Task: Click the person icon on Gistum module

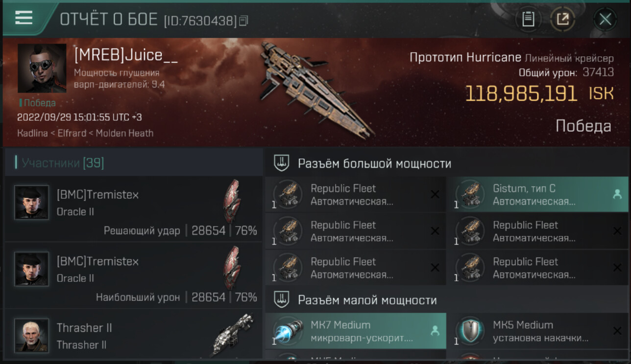Action: tap(617, 194)
